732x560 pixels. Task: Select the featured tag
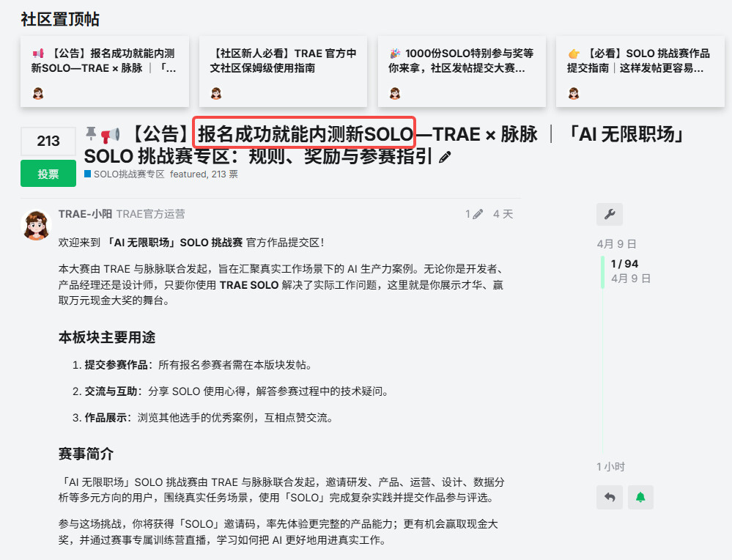click(188, 174)
